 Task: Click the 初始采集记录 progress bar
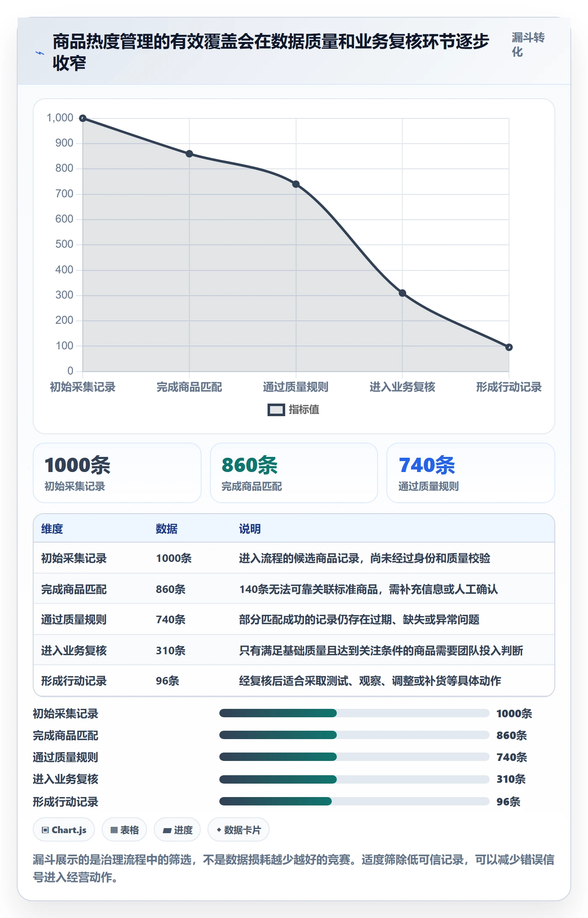354,713
